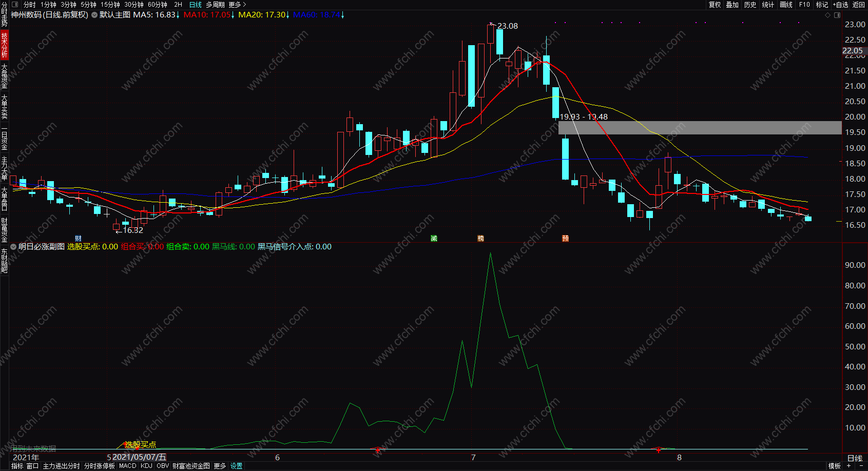
Task: Open the main chart indicator dropdown circle
Action: 94,15
